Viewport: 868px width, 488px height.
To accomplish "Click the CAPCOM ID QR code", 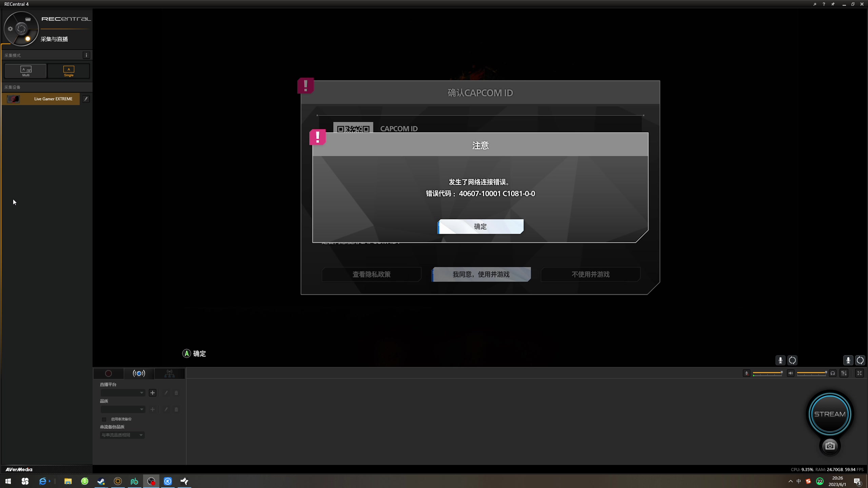I will coord(353,128).
